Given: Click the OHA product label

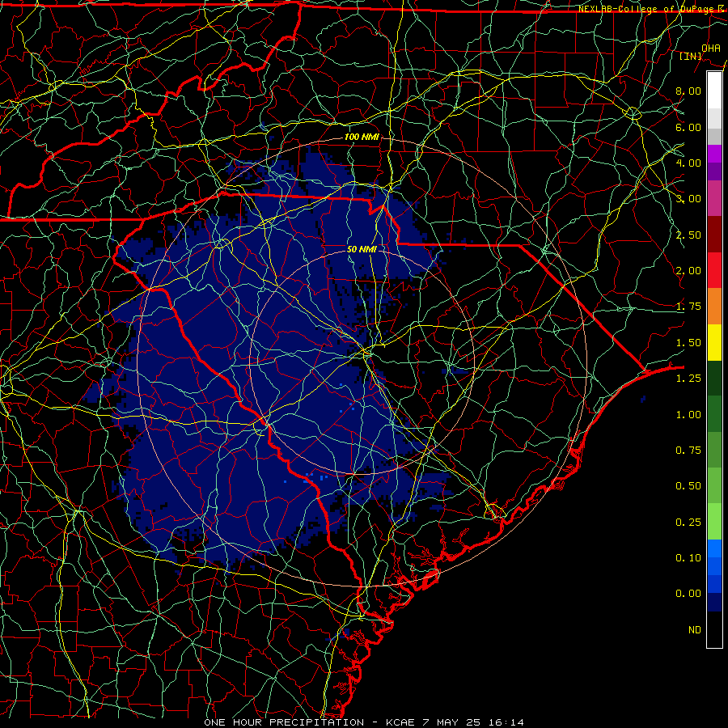Looking at the screenshot, I should 711,48.
